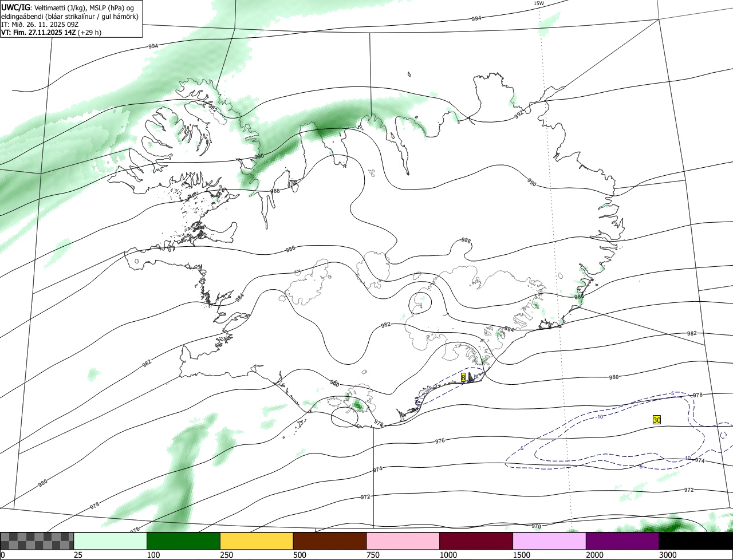Click the "VT: Fim. 27.11.2025 14Z (+29 h)" line

pyautogui.click(x=51, y=33)
